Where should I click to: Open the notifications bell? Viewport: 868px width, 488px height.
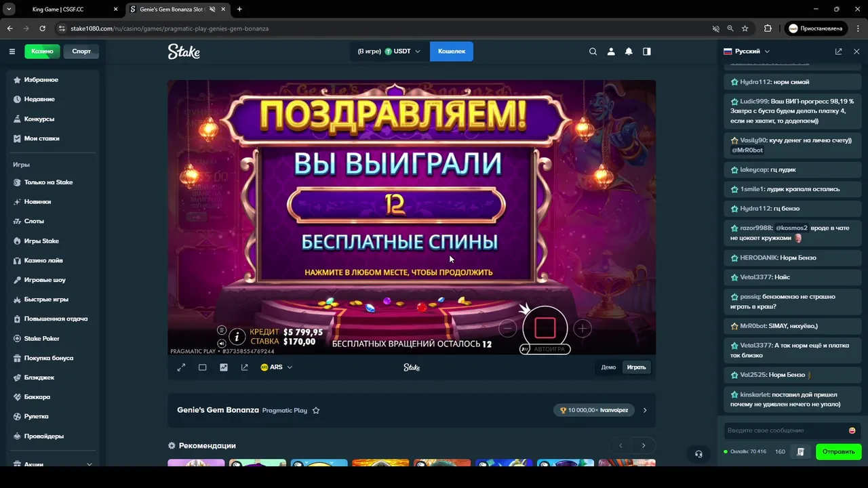pyautogui.click(x=629, y=52)
